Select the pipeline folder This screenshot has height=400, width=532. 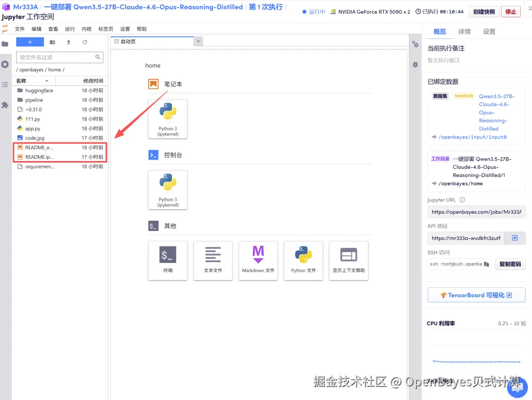click(60, 100)
